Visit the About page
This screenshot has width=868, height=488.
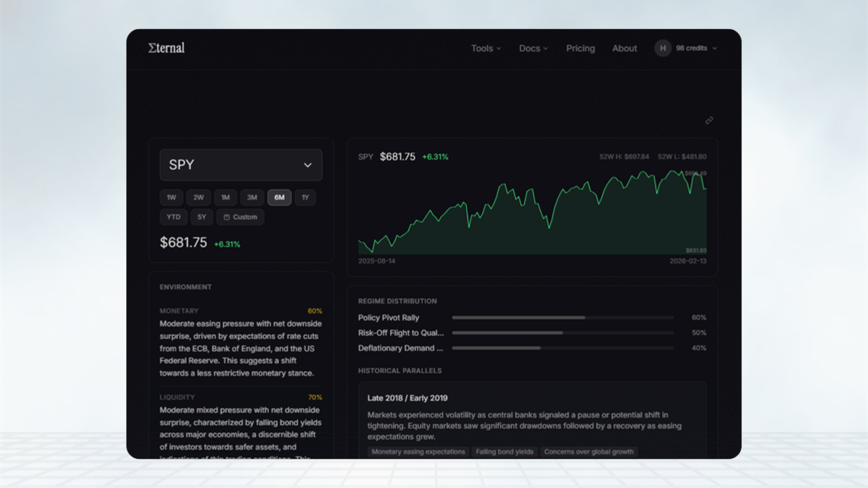624,48
